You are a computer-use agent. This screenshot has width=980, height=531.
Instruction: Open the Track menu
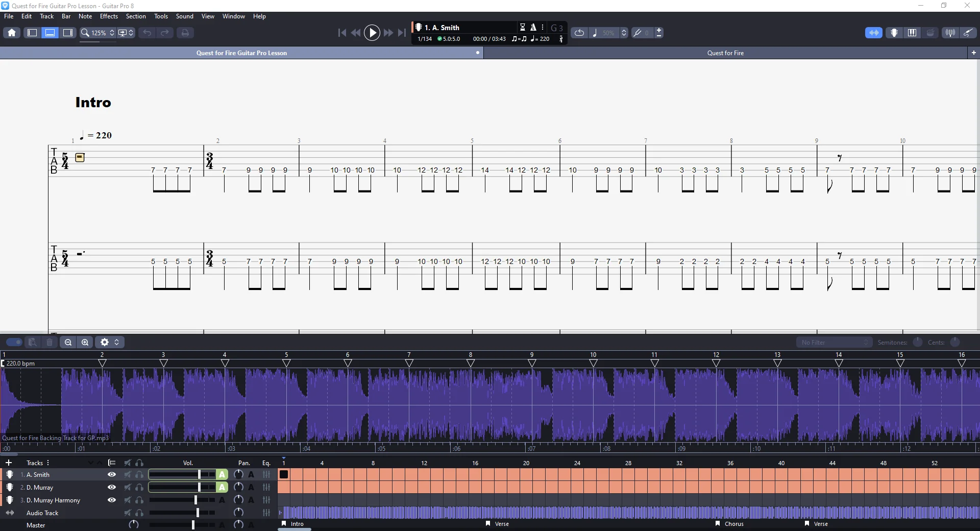[46, 16]
